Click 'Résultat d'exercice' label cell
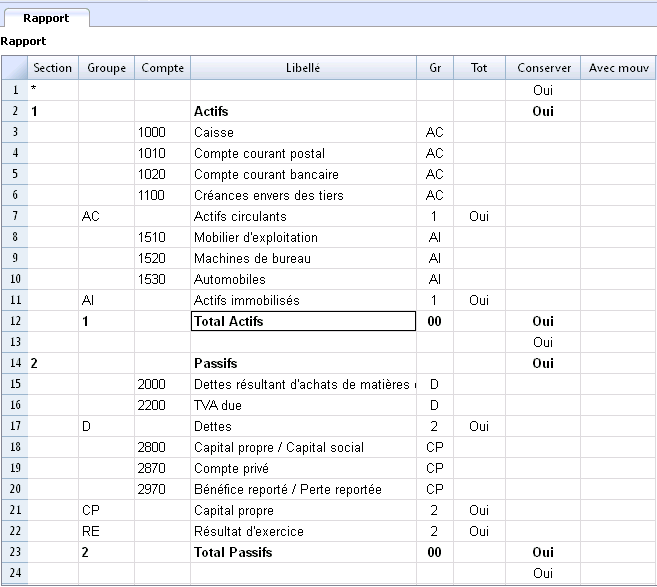 tap(303, 531)
